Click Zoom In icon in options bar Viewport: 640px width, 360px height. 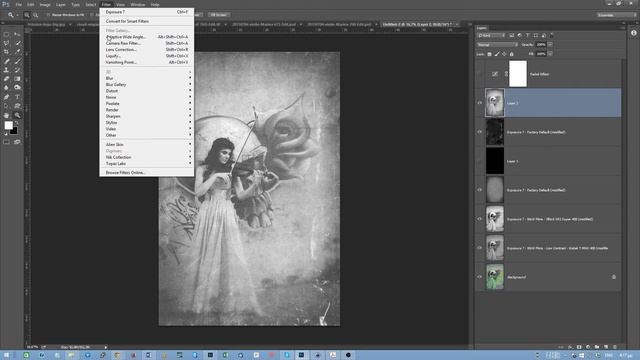pos(27,15)
